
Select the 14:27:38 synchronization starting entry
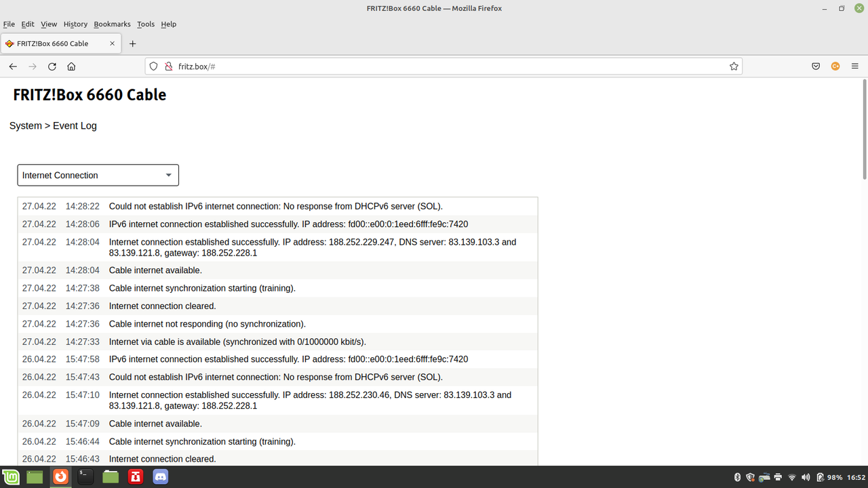277,288
